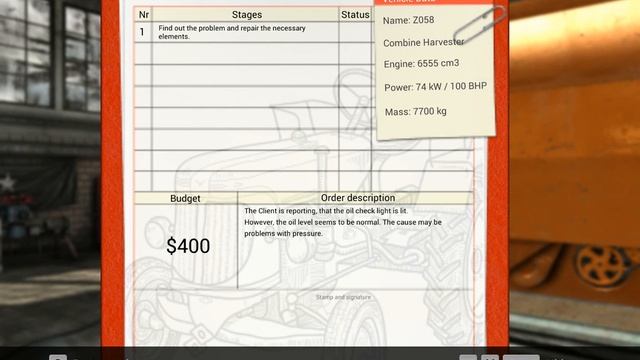
Task: Click the Stages column header
Action: (x=247, y=15)
